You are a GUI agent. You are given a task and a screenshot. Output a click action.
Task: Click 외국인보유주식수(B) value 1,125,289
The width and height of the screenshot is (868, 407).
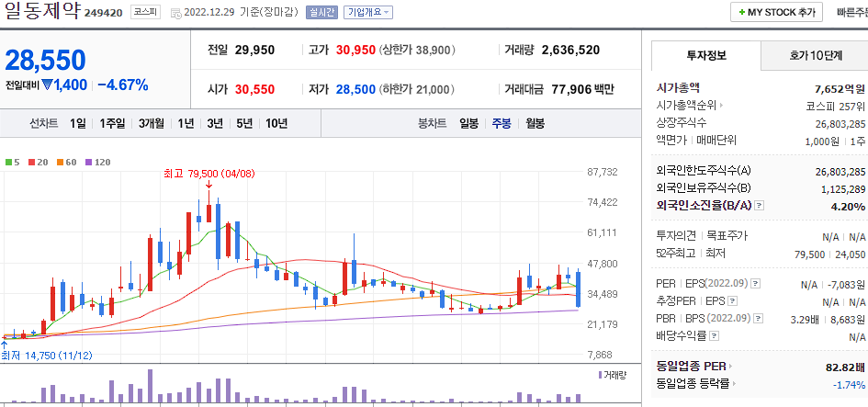[843, 189]
